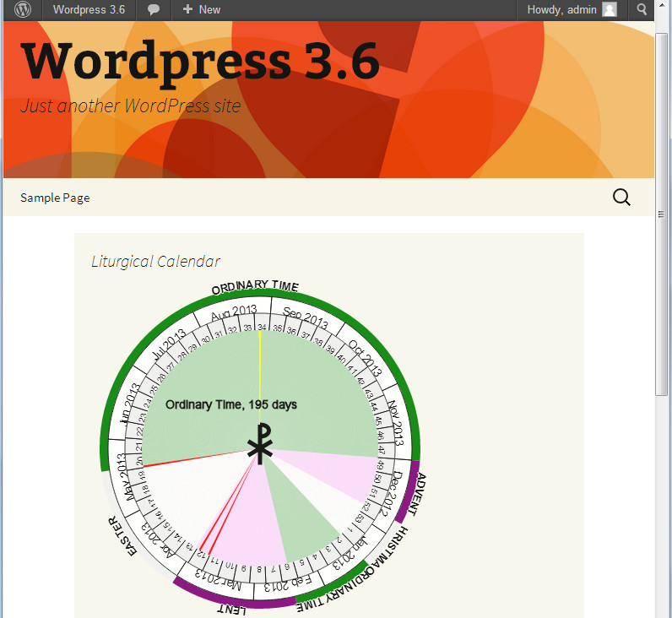Click the admin avatar icon
The height and width of the screenshot is (618, 672).
610,9
